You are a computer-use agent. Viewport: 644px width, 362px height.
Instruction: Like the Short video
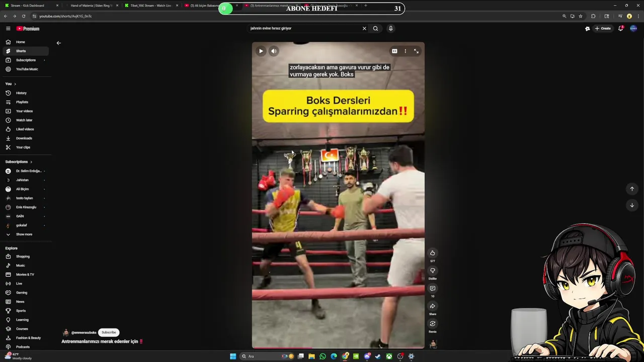(432, 253)
